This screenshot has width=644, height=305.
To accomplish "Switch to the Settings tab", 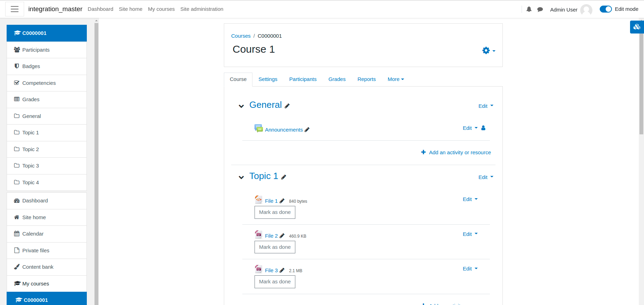I will click(x=268, y=79).
